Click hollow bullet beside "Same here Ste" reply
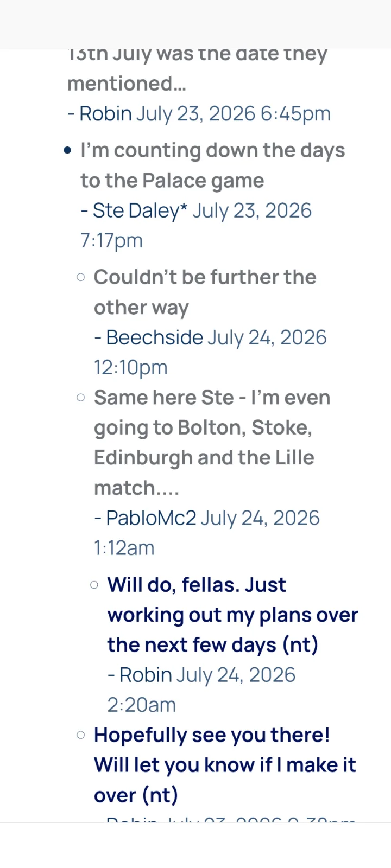This screenshot has height=868, width=391. [x=81, y=398]
